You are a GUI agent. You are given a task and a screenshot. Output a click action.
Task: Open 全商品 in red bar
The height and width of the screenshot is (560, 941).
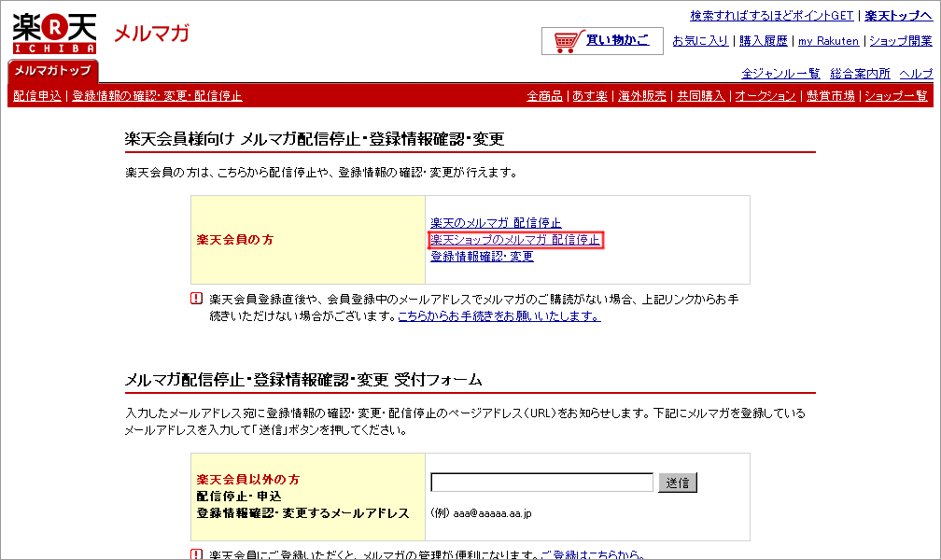pyautogui.click(x=544, y=95)
